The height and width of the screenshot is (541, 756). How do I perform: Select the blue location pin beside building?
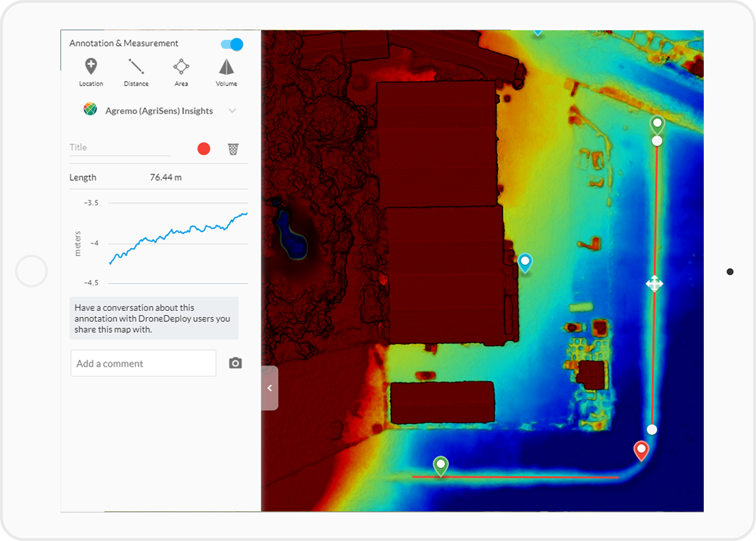coord(525,262)
